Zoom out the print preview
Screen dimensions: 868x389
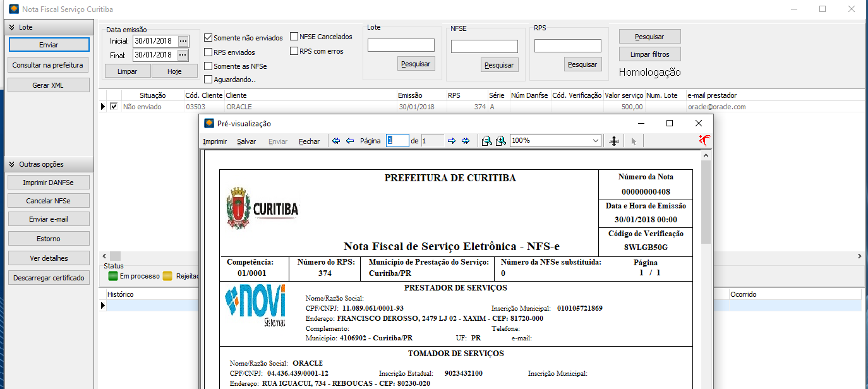pyautogui.click(x=486, y=141)
